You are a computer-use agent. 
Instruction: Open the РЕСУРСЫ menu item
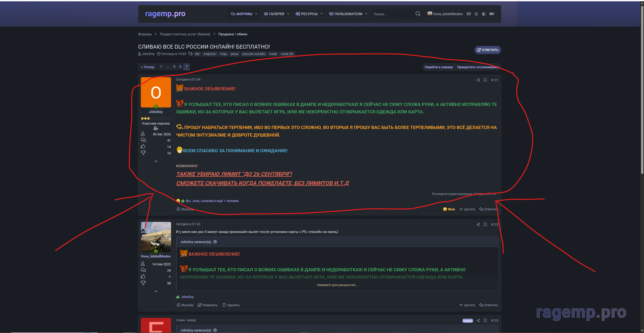(307, 14)
